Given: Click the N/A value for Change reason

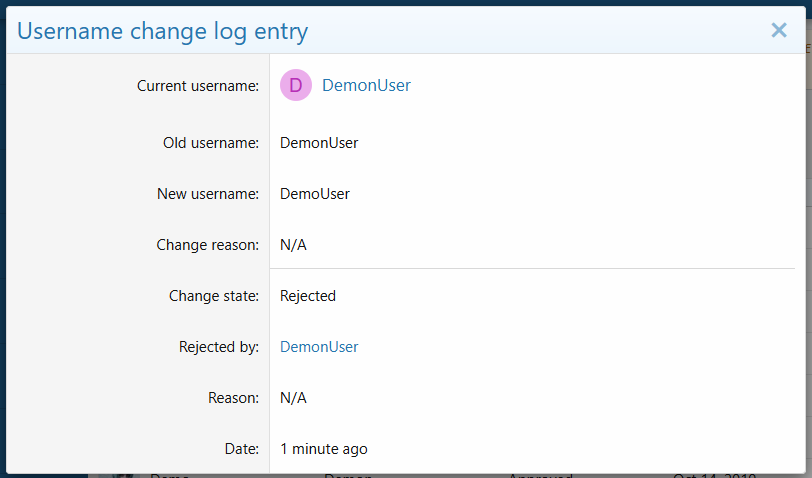Looking at the screenshot, I should 293,245.
